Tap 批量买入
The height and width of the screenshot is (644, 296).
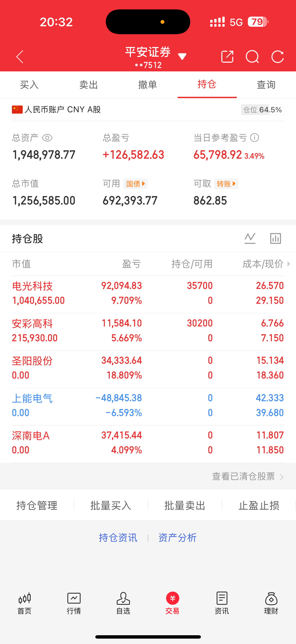click(x=111, y=505)
